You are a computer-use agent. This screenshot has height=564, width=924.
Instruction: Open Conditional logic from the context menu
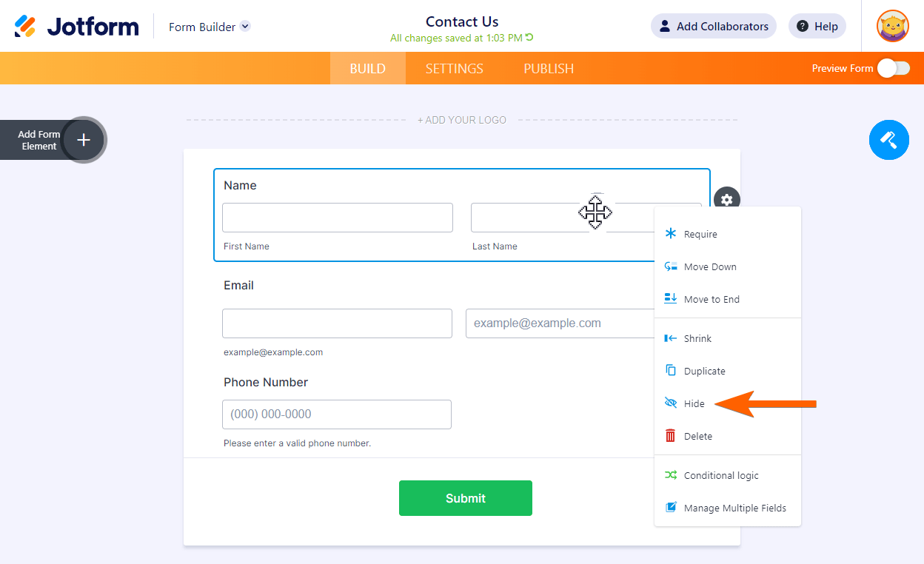[x=720, y=475]
